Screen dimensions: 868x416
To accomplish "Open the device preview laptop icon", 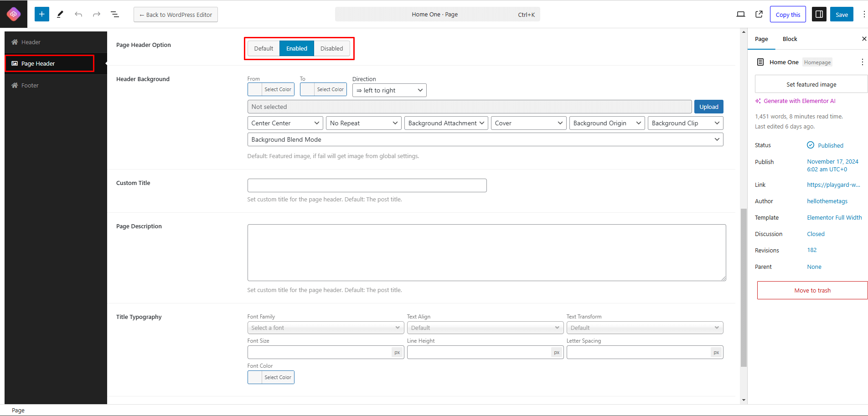I will tap(741, 14).
